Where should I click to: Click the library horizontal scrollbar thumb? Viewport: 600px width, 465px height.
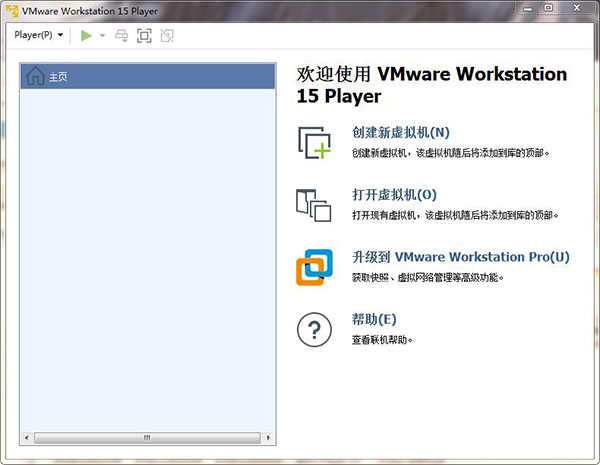[x=147, y=438]
